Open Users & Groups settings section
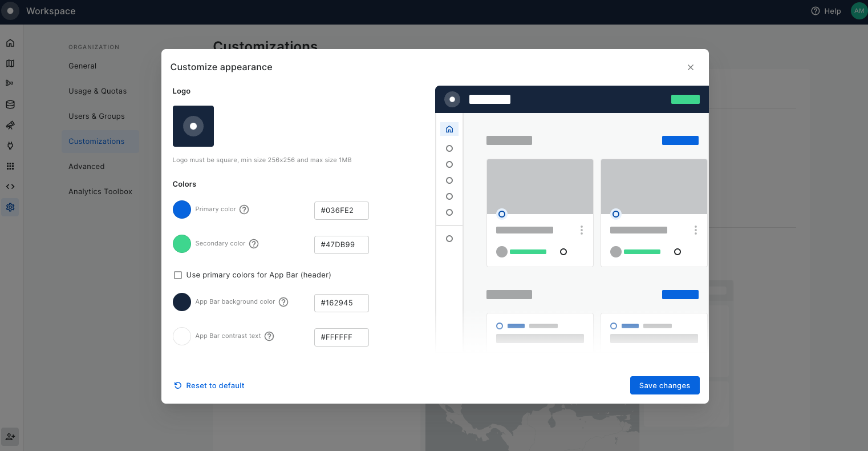The height and width of the screenshot is (451, 868). [96, 116]
